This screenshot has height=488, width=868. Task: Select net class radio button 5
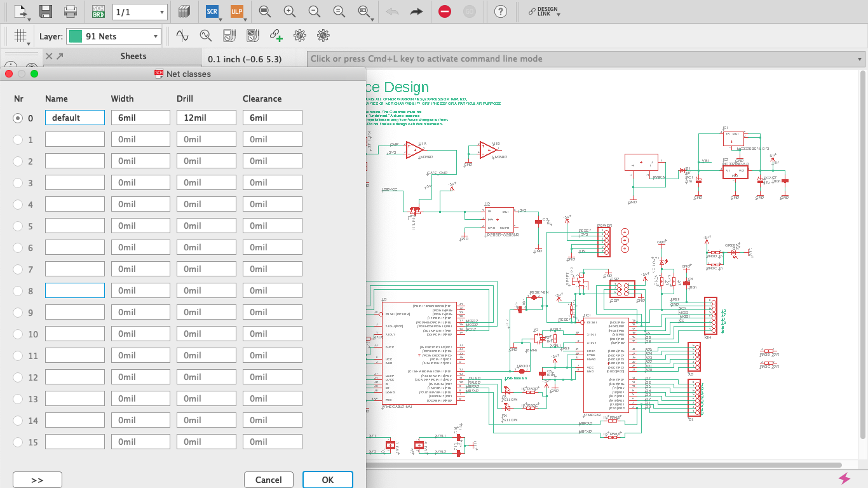tap(18, 226)
